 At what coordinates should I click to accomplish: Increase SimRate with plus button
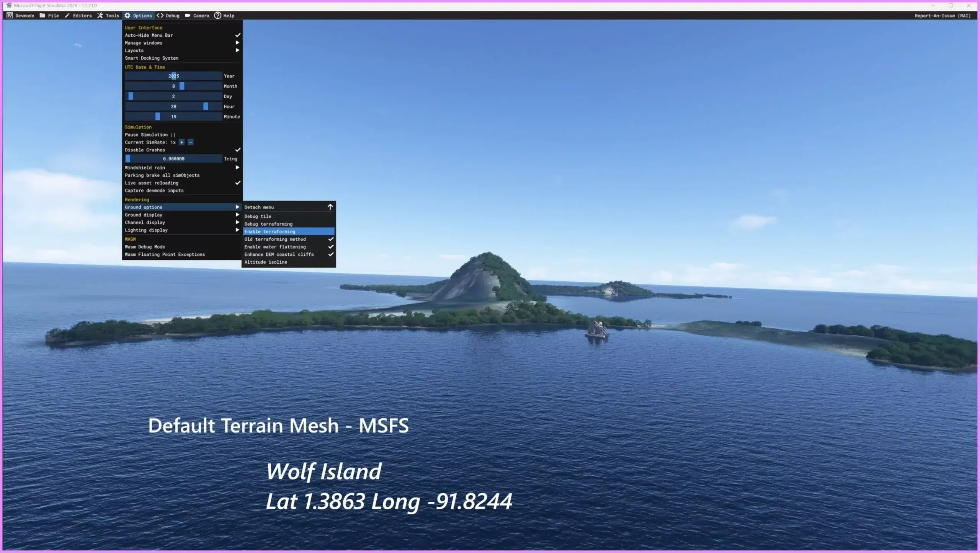coord(182,142)
